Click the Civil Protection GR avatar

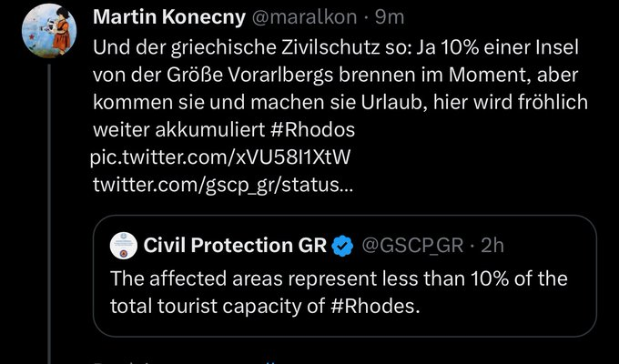coord(122,245)
